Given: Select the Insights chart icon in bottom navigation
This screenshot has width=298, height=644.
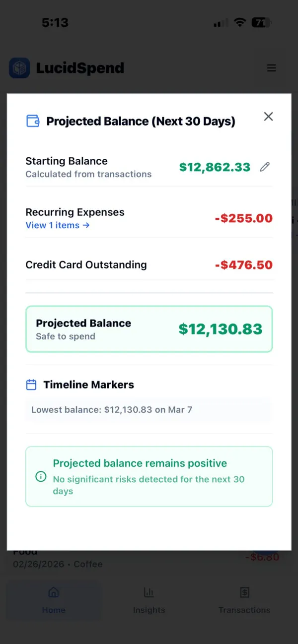Looking at the screenshot, I should pyautogui.click(x=149, y=592).
